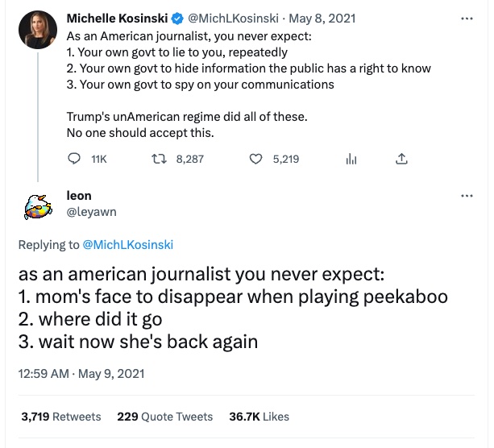Like Michelle Kosinski's tweet via heart icon
The height and width of the screenshot is (448, 494).
(255, 159)
